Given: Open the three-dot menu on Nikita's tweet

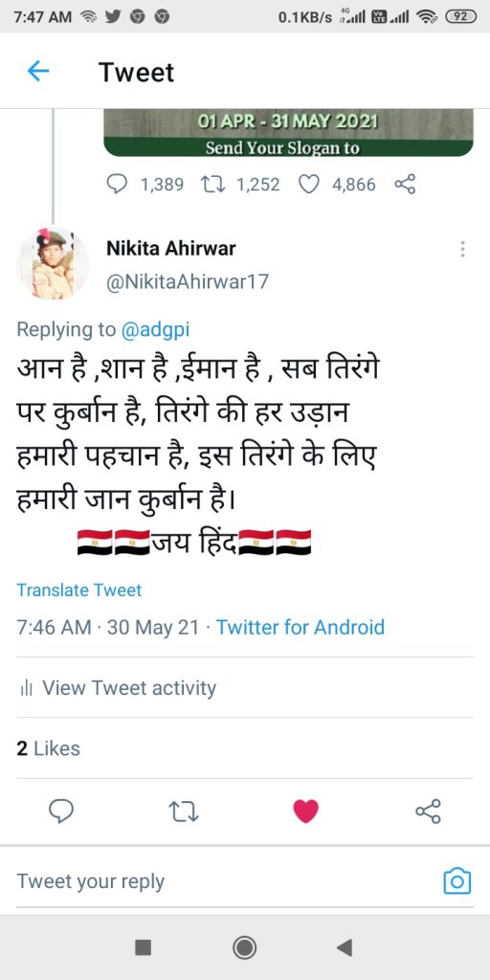Looking at the screenshot, I should (x=462, y=250).
